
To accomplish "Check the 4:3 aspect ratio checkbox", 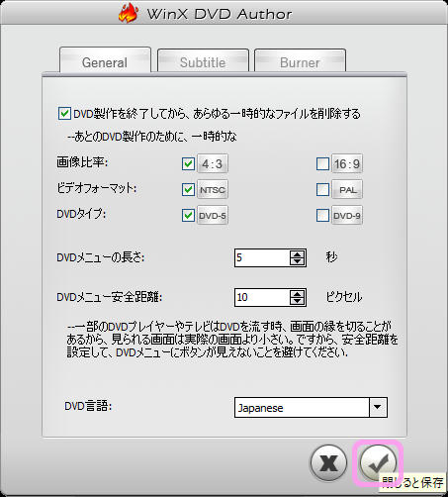I will [x=188, y=163].
